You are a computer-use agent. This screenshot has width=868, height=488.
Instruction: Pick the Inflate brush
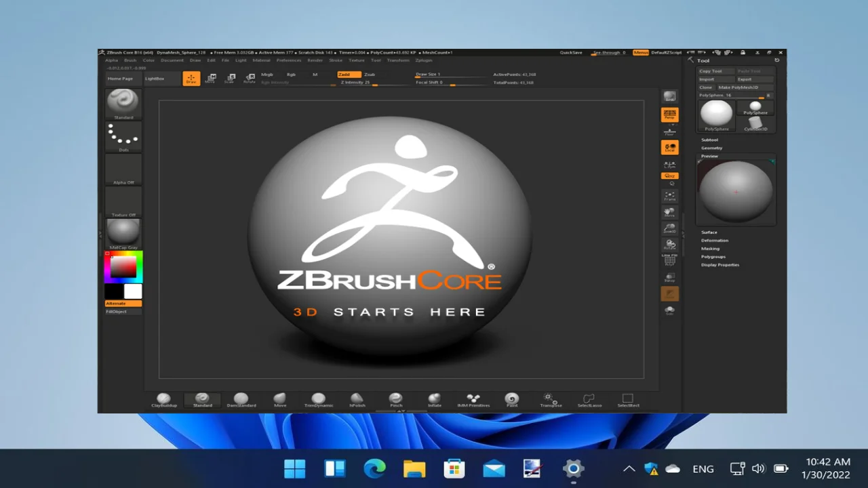435,400
